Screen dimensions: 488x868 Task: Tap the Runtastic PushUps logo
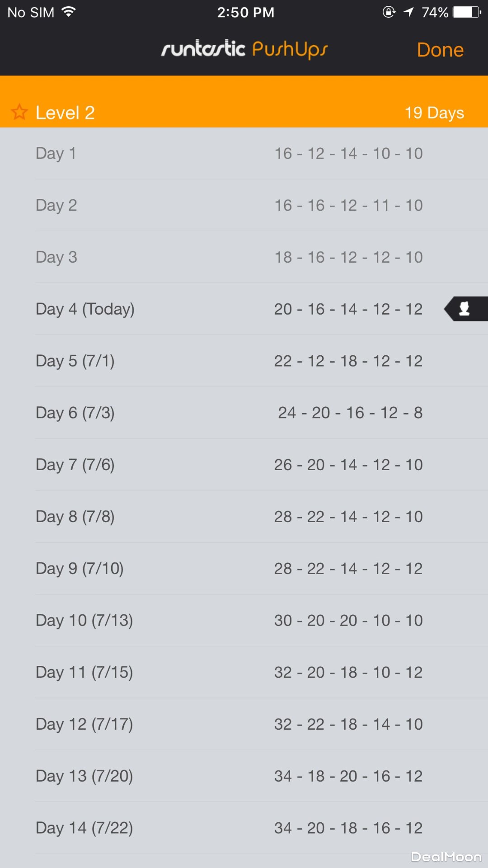(244, 49)
